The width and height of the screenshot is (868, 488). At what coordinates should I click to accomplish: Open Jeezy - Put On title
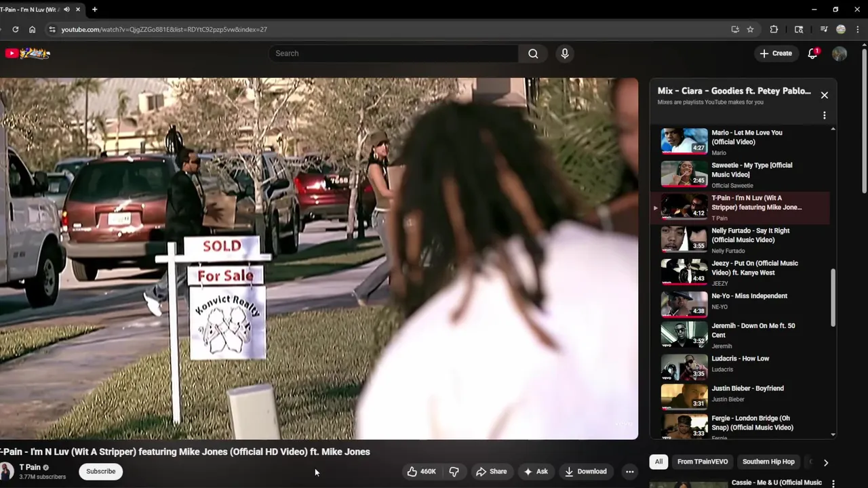pyautogui.click(x=755, y=268)
